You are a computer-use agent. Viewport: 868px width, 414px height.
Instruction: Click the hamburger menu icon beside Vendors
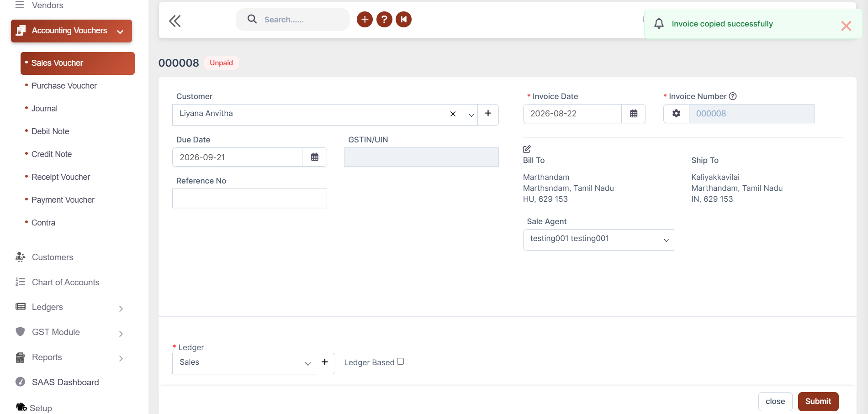[x=20, y=5]
